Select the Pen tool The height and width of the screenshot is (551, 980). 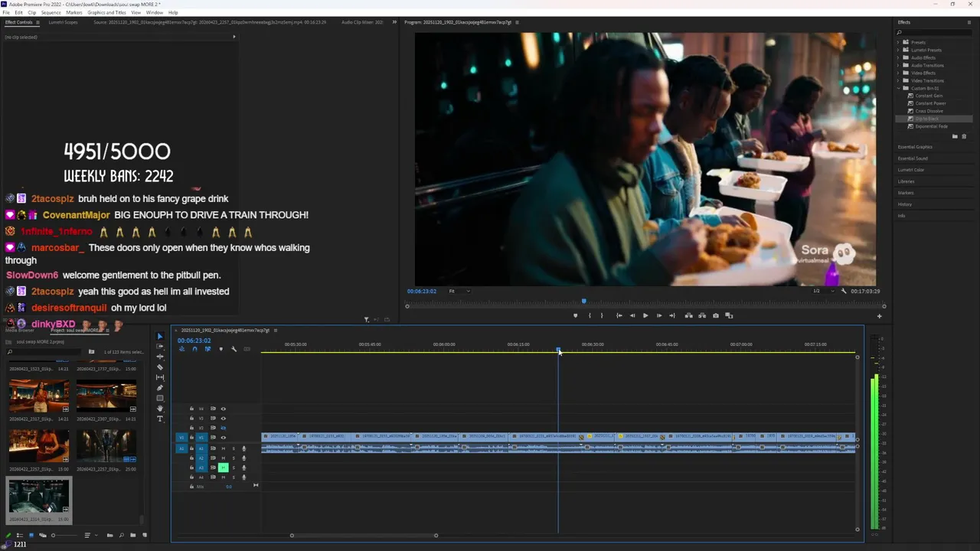click(x=160, y=388)
